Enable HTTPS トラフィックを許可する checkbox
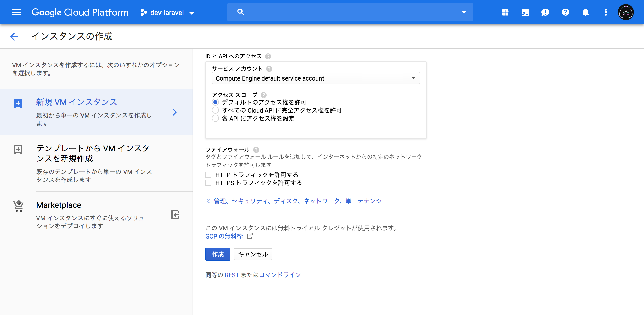The height and width of the screenshot is (315, 644). pos(208,183)
